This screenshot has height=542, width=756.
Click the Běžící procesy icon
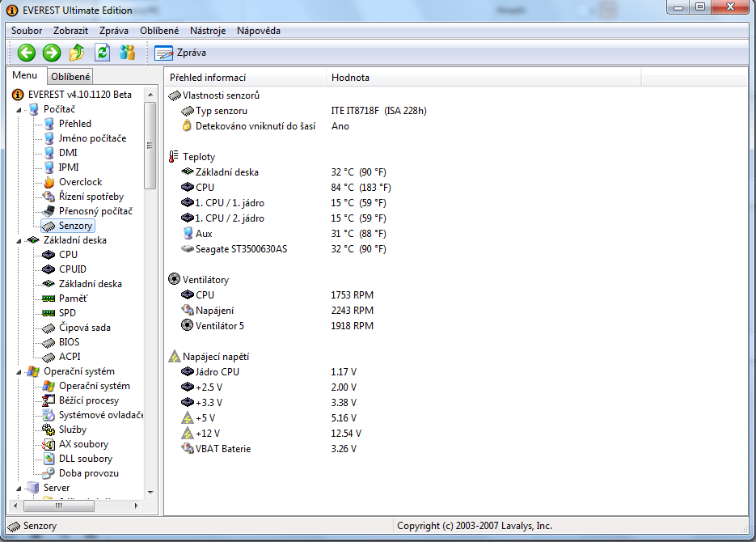(49, 400)
